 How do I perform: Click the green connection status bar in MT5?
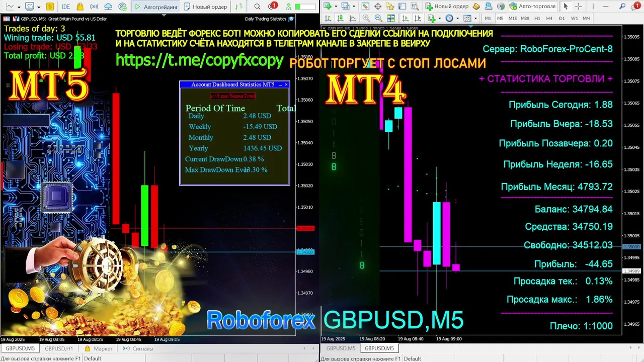pos(305,7)
